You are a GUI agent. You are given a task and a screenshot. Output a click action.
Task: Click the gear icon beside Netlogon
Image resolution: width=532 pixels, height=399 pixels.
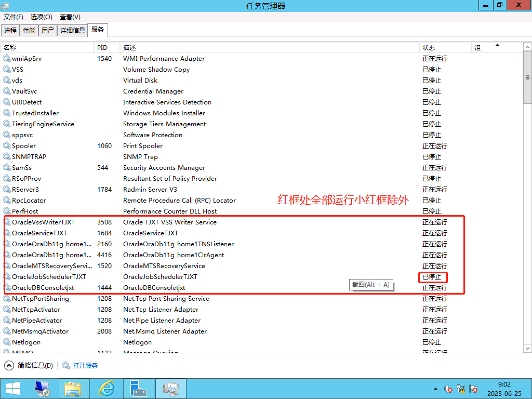[6, 342]
